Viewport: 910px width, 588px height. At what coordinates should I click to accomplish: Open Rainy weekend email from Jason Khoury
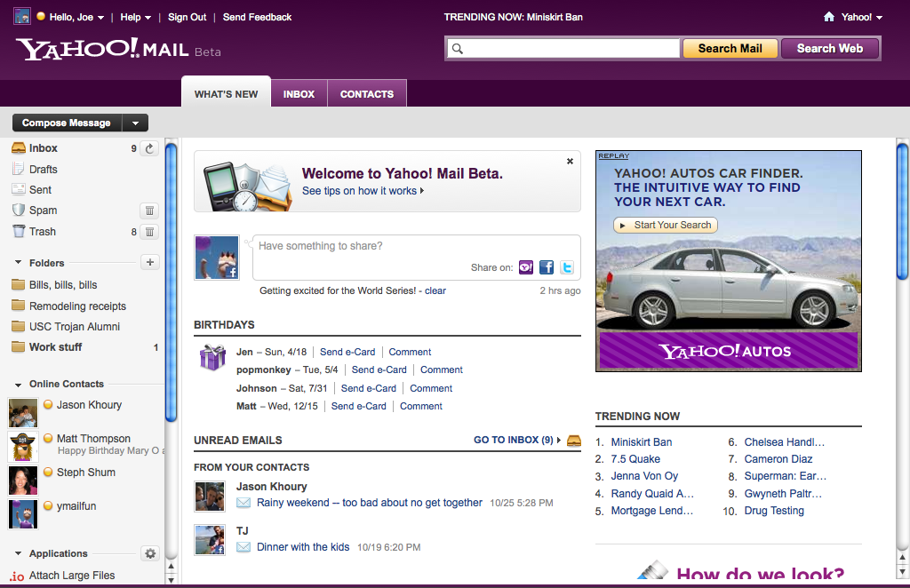point(369,503)
